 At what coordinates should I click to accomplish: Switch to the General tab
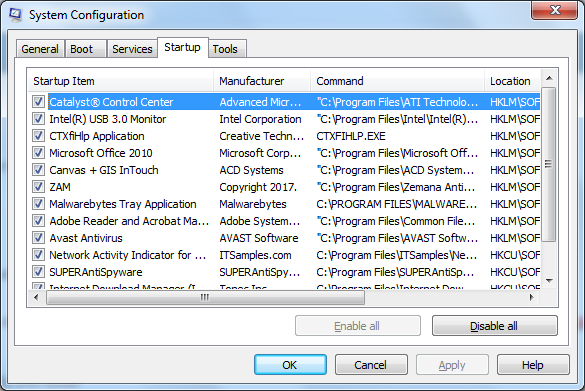click(x=40, y=49)
